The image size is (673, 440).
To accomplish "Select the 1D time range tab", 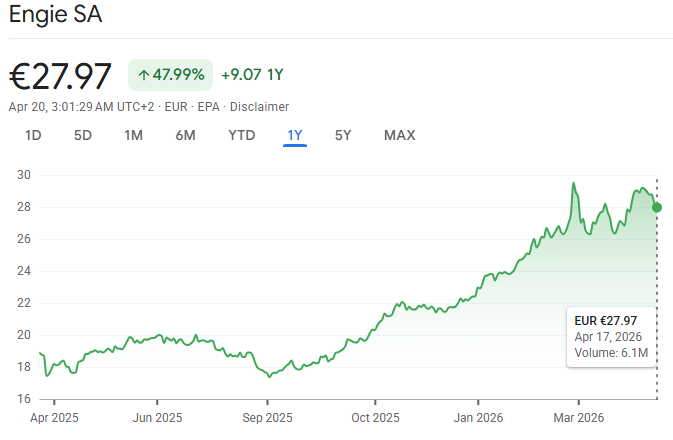I will tap(33, 136).
